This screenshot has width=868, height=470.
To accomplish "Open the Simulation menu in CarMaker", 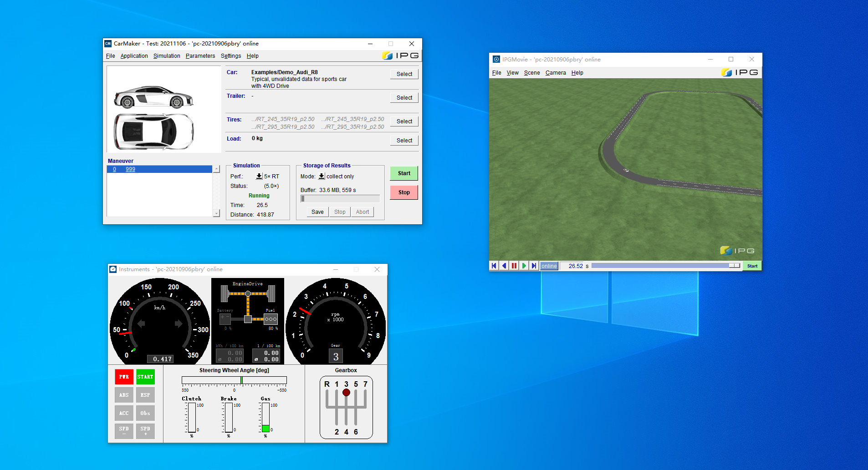I will pos(167,56).
